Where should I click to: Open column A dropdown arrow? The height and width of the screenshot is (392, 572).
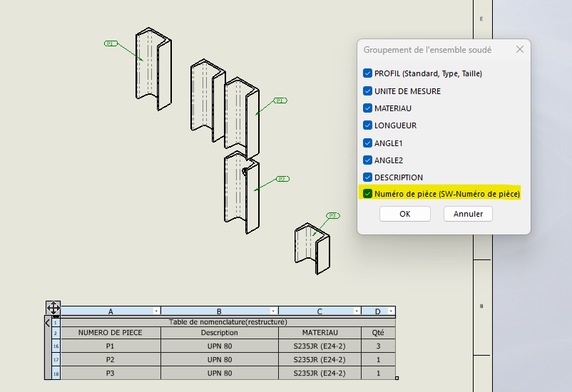(x=155, y=311)
